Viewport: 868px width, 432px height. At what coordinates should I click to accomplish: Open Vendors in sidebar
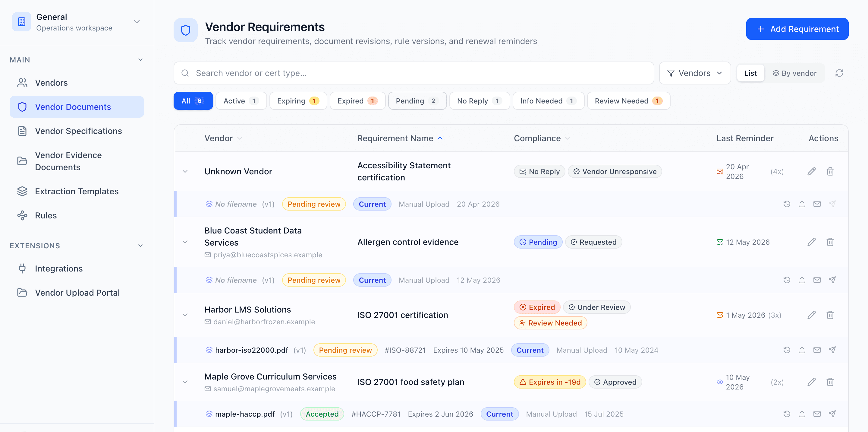[77, 83]
